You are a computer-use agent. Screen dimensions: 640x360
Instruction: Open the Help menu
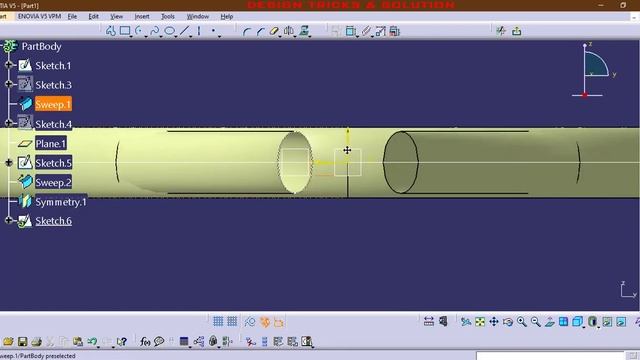point(227,16)
